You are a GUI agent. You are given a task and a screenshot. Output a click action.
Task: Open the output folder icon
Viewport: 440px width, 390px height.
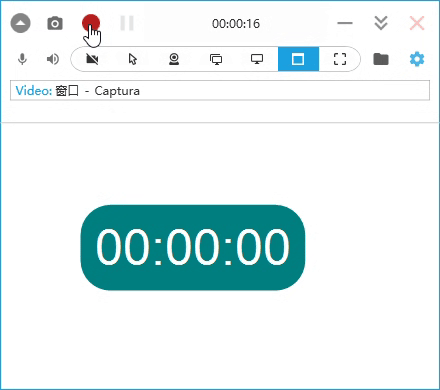click(381, 59)
